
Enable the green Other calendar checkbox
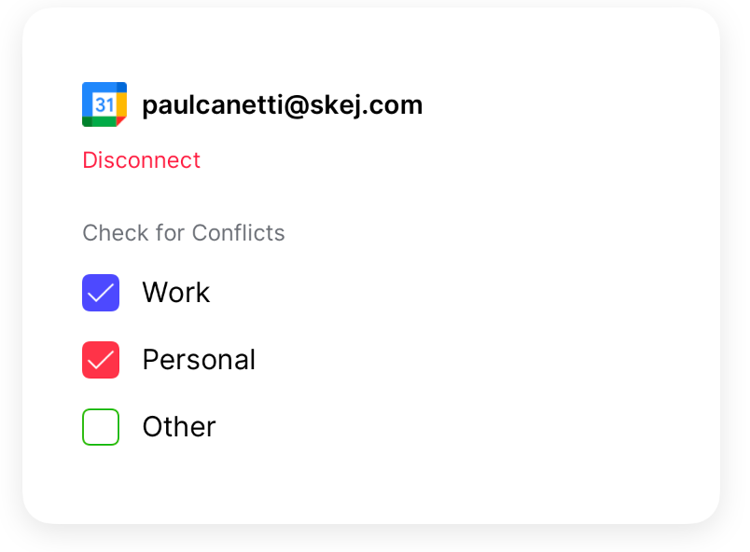pyautogui.click(x=100, y=427)
